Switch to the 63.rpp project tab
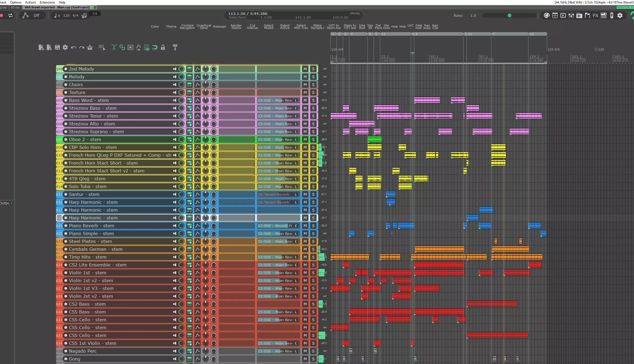The height and width of the screenshot is (364, 634). [15, 7]
